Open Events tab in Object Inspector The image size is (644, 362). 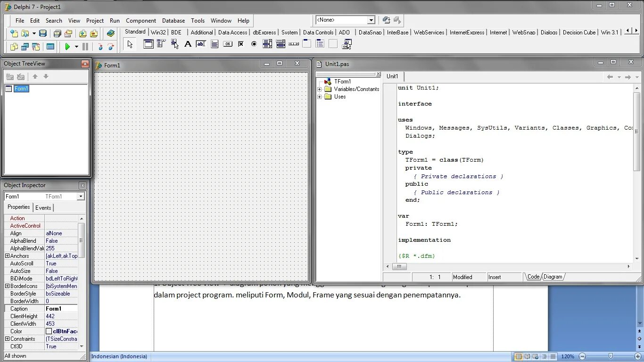click(x=43, y=207)
